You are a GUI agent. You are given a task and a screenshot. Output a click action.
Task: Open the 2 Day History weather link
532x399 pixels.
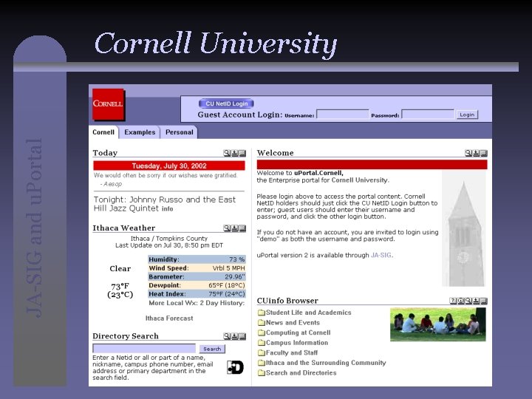tap(221, 303)
